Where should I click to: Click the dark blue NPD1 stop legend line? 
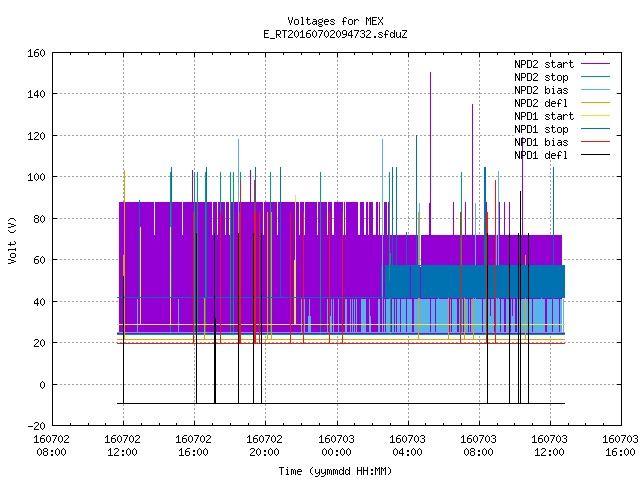(x=595, y=129)
